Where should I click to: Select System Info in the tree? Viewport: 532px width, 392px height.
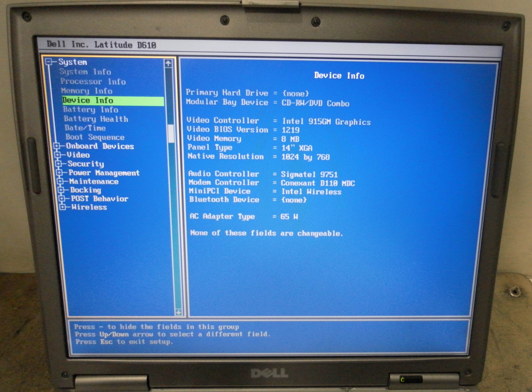85,72
